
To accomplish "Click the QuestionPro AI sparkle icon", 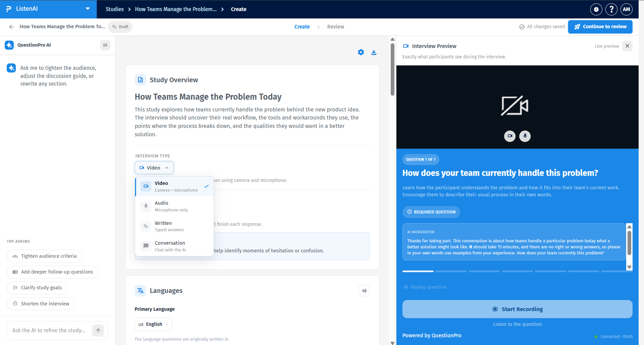I will pyautogui.click(x=9, y=45).
